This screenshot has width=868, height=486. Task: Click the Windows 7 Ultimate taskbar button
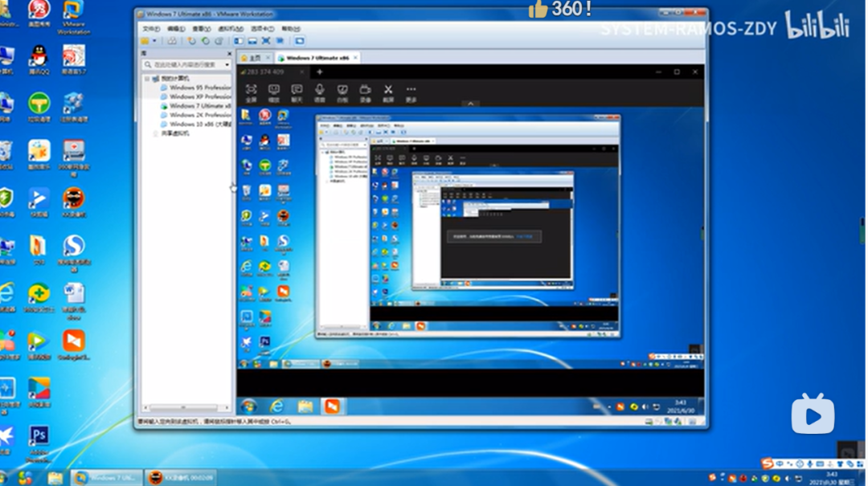coord(106,478)
